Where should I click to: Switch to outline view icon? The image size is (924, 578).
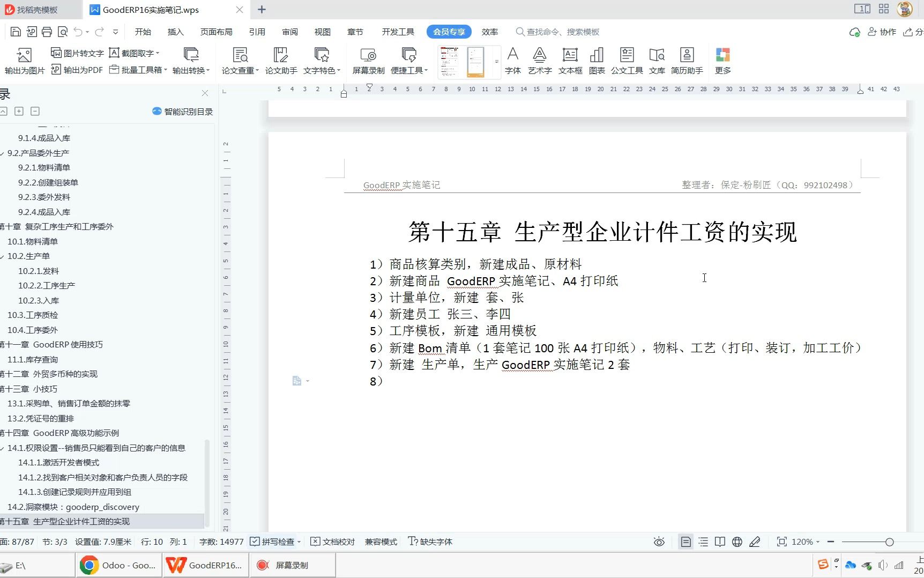(703, 542)
